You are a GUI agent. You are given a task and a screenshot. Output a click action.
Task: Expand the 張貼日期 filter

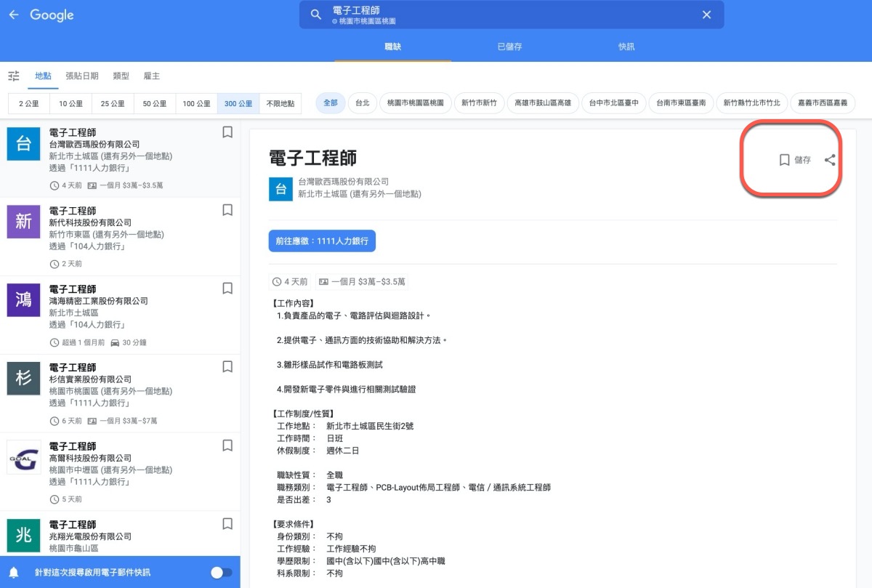tap(81, 76)
